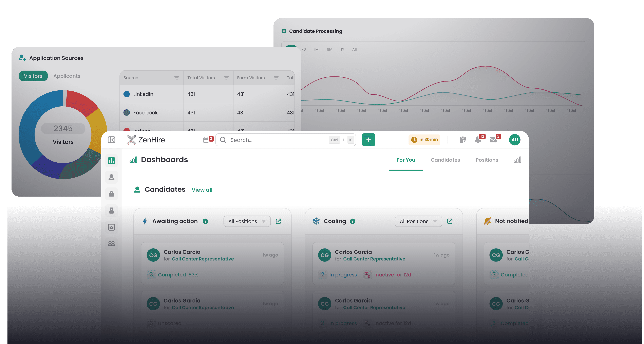Screen dimensions: 644x344
Task: Open the calendar icon with 3 badge
Action: click(206, 140)
